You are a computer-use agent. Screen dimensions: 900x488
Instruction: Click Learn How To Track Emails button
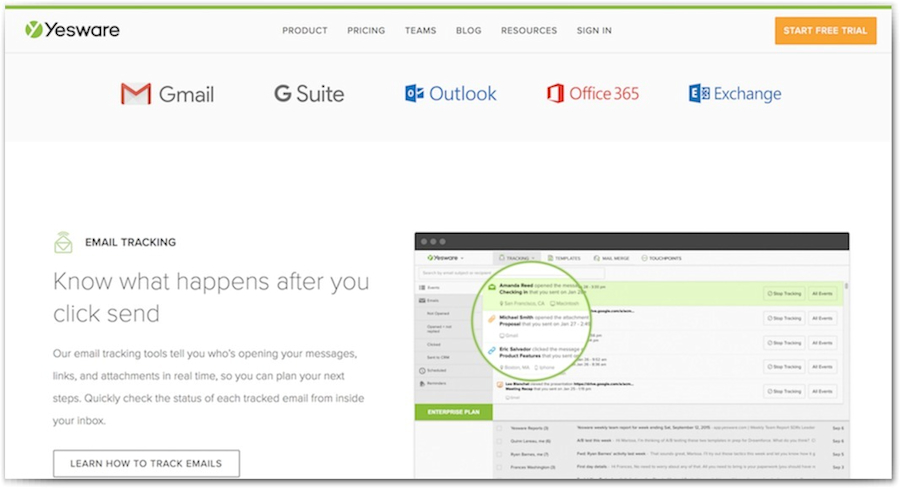[x=146, y=463]
